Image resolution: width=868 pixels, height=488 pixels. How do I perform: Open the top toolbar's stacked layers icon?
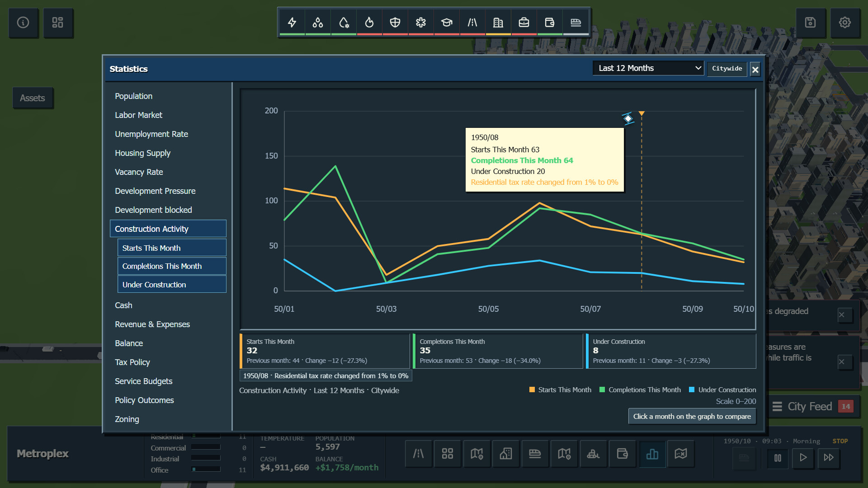pyautogui.click(x=576, y=22)
